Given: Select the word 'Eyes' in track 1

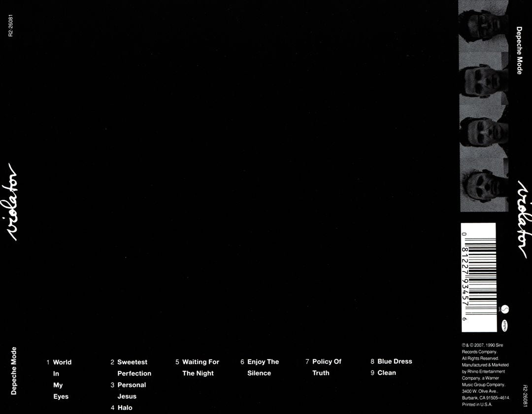Looking at the screenshot, I should click(61, 396).
